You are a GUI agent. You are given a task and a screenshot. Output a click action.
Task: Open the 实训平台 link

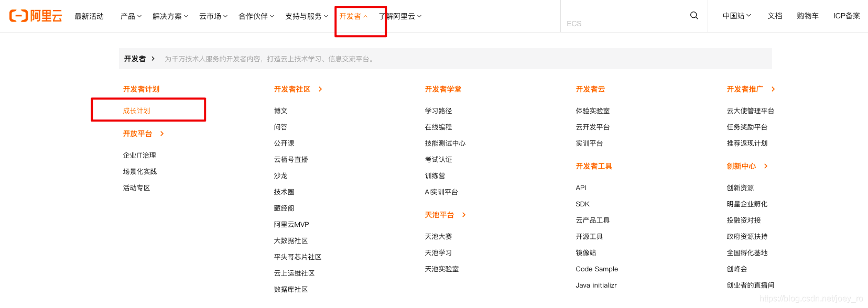coord(590,143)
